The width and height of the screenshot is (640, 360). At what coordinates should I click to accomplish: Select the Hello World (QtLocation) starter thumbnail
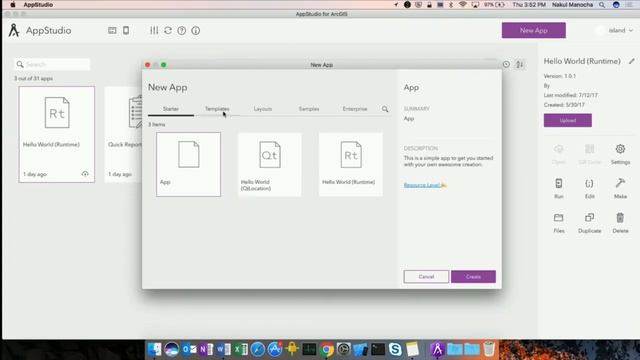[x=270, y=164]
